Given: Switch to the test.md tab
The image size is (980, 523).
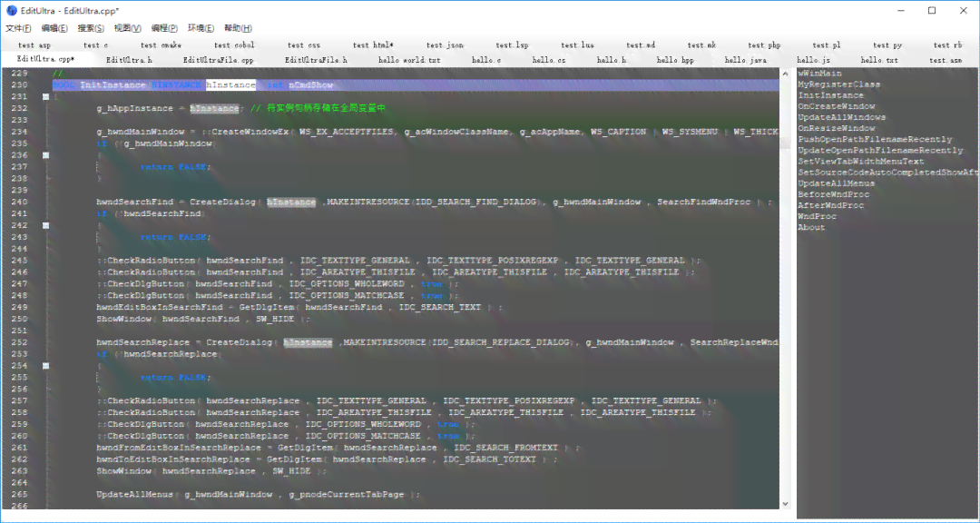Looking at the screenshot, I should pyautogui.click(x=641, y=45).
